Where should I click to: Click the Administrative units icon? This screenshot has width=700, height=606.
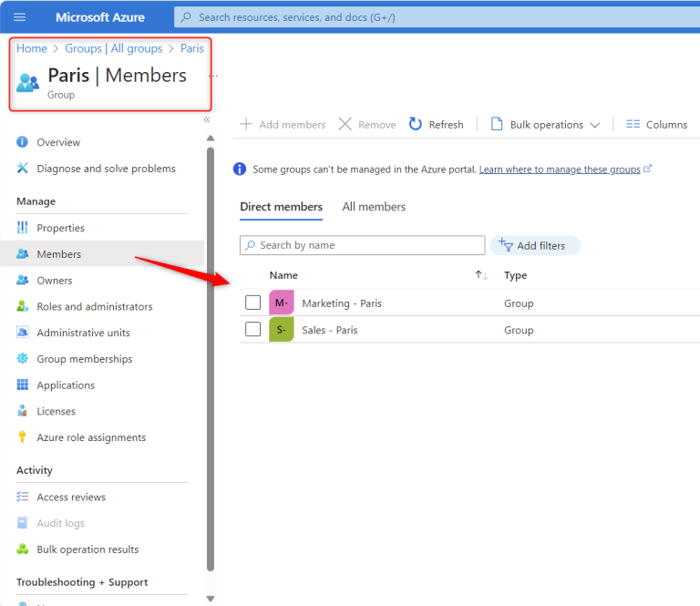pyautogui.click(x=23, y=333)
